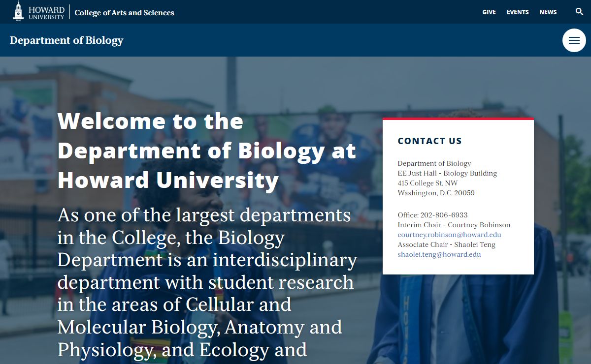Screen dimensions: 591x364
Task: Open the search magnifier icon
Action: 579,12
